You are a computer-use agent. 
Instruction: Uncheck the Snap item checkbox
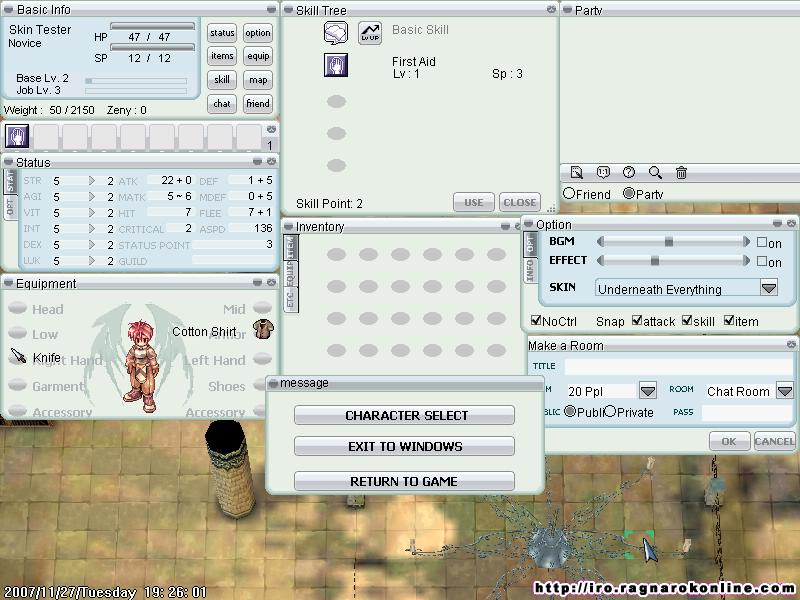[x=729, y=320]
